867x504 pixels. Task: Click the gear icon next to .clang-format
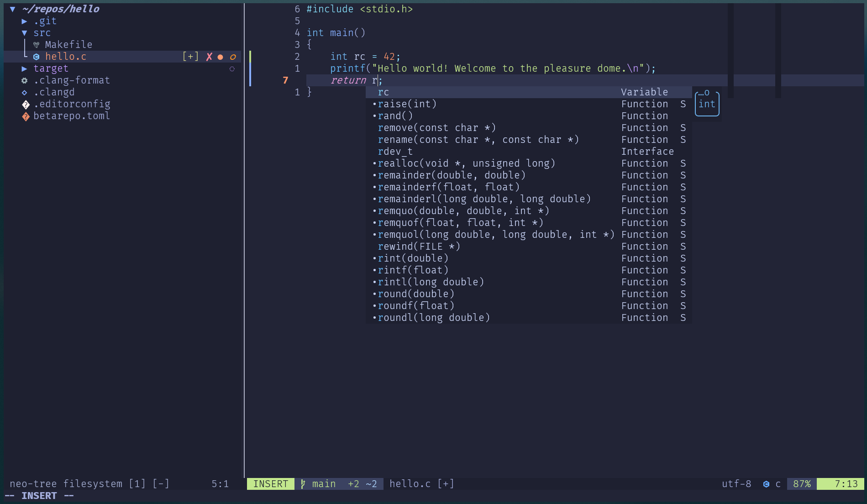(25, 80)
